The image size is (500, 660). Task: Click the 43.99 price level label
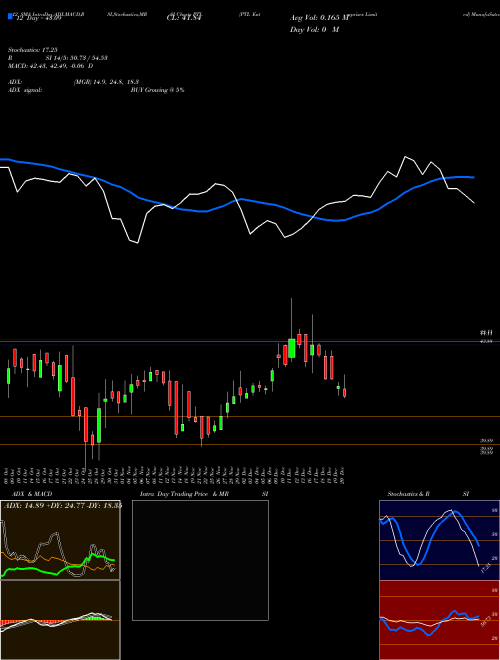pyautogui.click(x=487, y=341)
